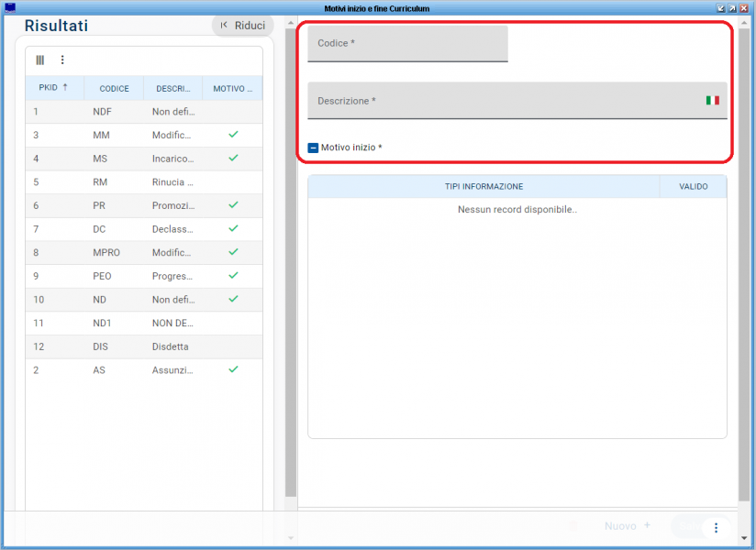This screenshot has height=550, width=756.
Task: Click the Rinucia description cell
Action: (172, 182)
